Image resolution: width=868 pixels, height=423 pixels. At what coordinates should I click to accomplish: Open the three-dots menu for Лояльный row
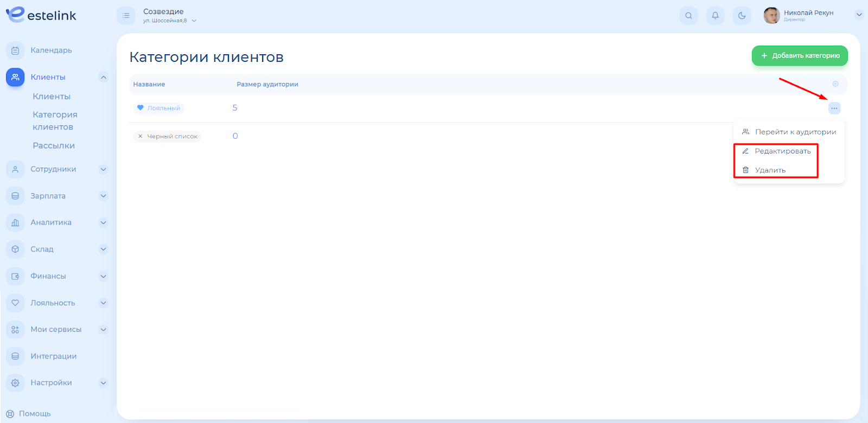click(x=834, y=108)
